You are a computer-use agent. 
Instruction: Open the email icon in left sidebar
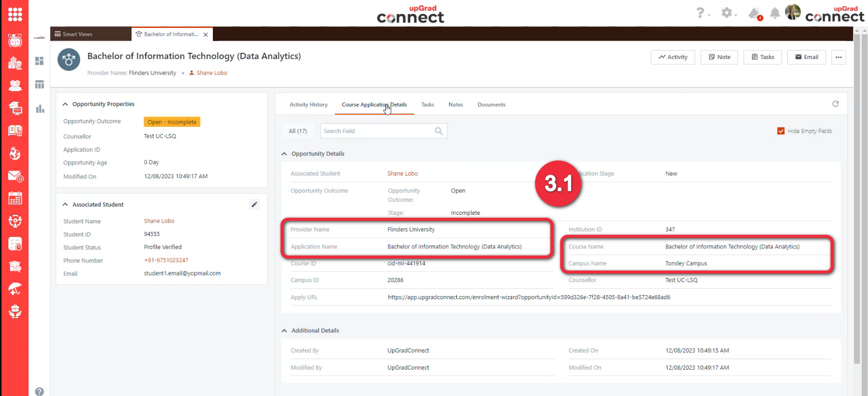(x=15, y=177)
